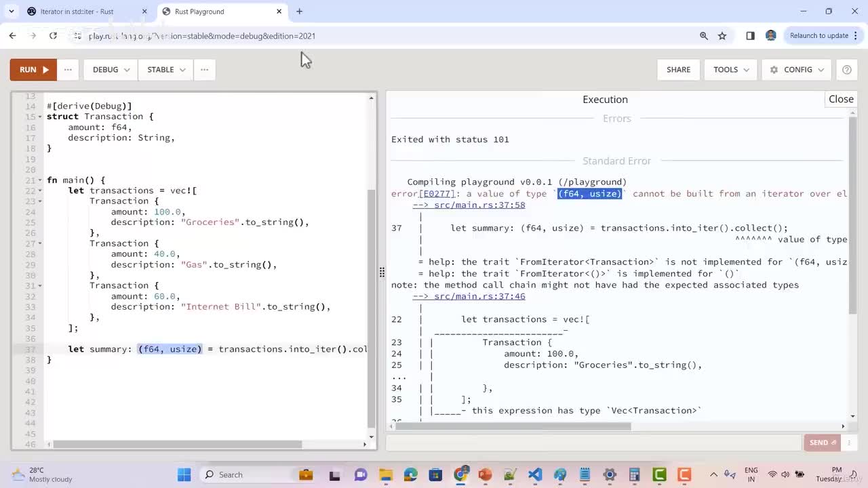
Task: Open more run options ellipsis beside RUN
Action: click(x=68, y=70)
